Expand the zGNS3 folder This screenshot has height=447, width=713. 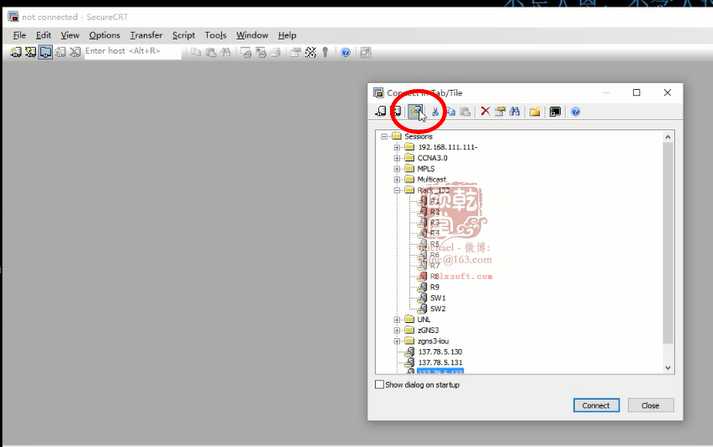[397, 330]
